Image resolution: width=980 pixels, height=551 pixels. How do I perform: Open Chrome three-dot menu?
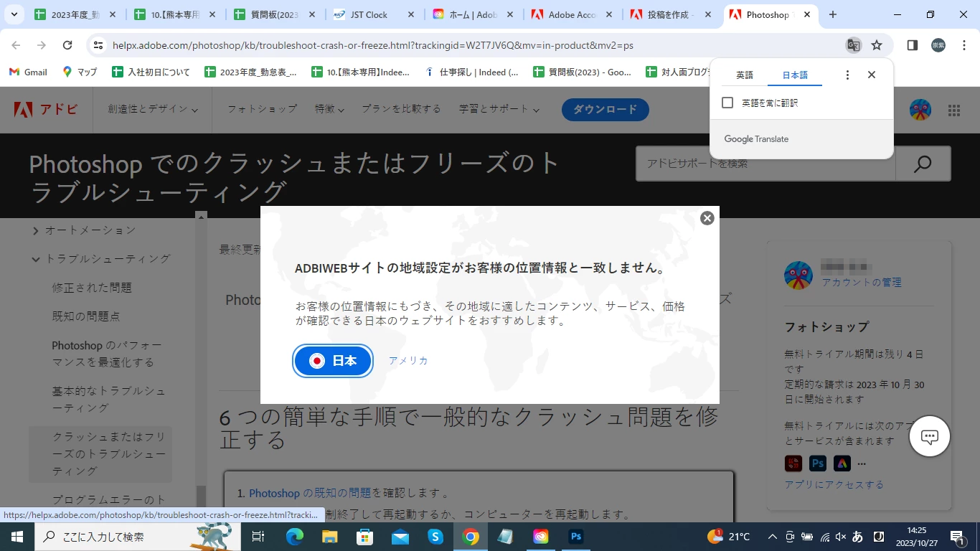[x=963, y=45]
